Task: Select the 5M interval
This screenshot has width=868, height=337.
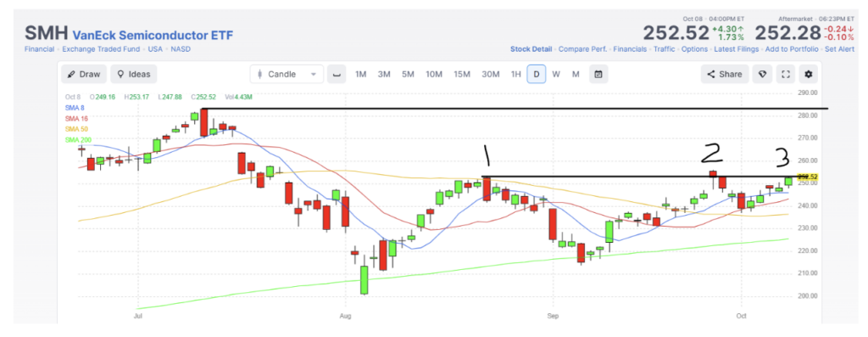Action: [x=408, y=74]
